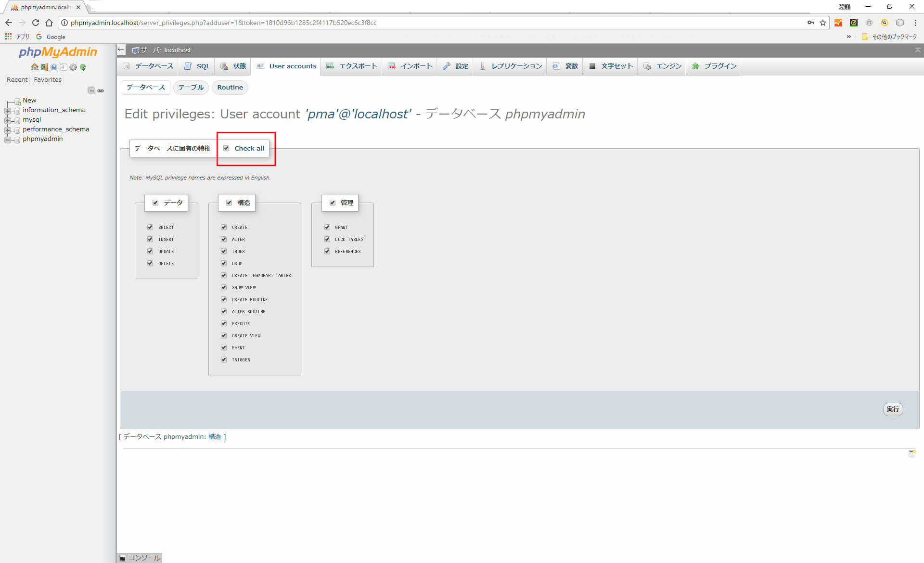Open the データベース main tab

148,66
